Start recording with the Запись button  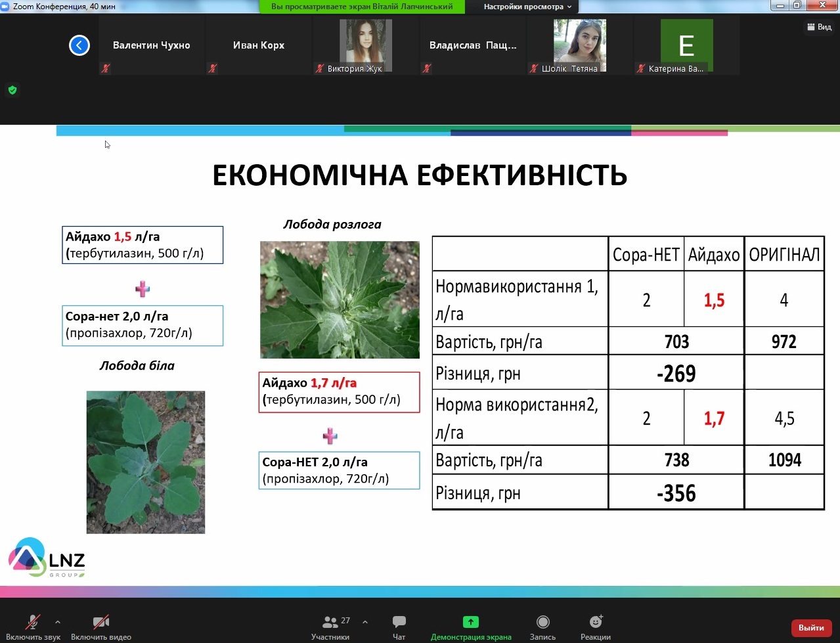point(542,627)
